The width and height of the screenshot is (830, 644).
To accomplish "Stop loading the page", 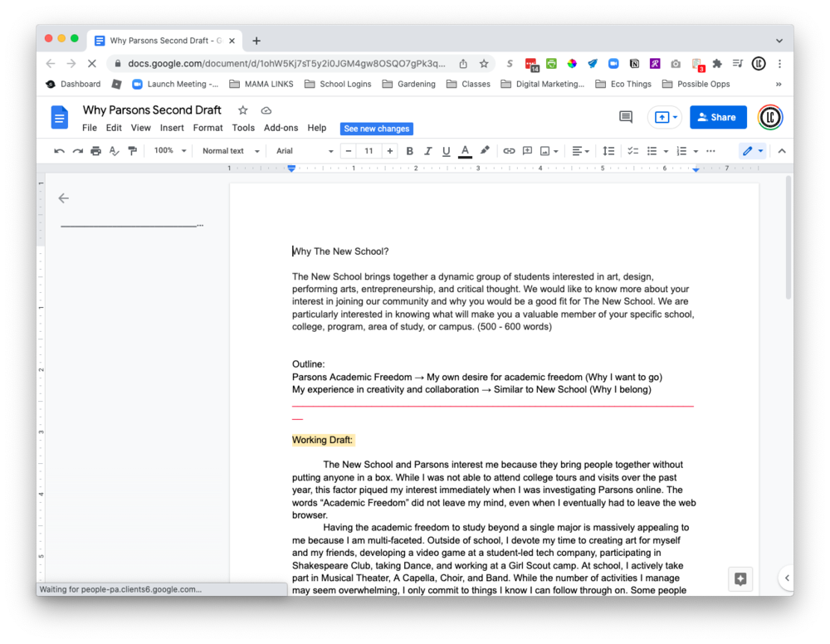I will tap(91, 64).
